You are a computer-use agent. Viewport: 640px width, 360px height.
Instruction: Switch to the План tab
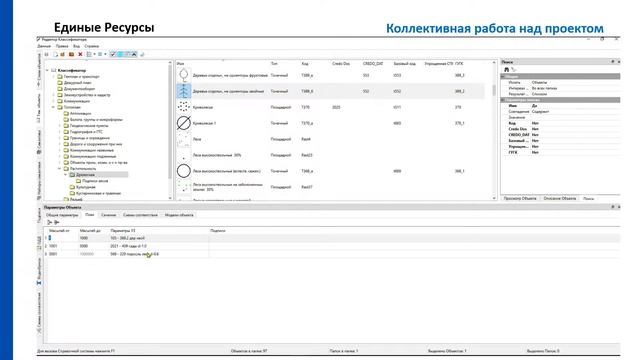tap(89, 215)
